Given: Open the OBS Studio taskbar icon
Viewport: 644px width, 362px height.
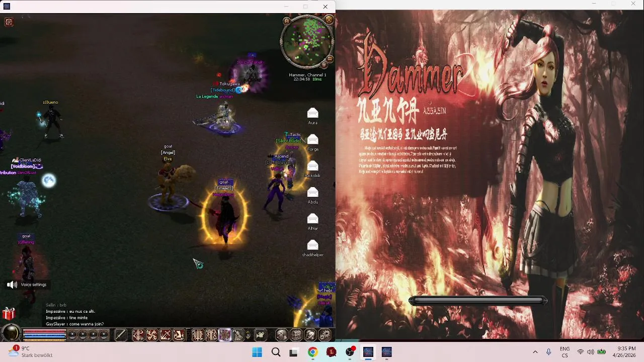Looking at the screenshot, I should coord(350,352).
